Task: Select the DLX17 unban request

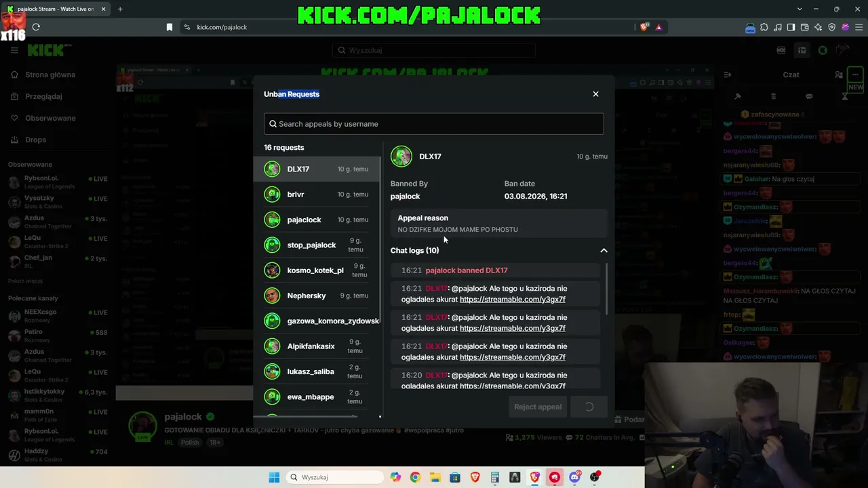Action: click(x=317, y=169)
